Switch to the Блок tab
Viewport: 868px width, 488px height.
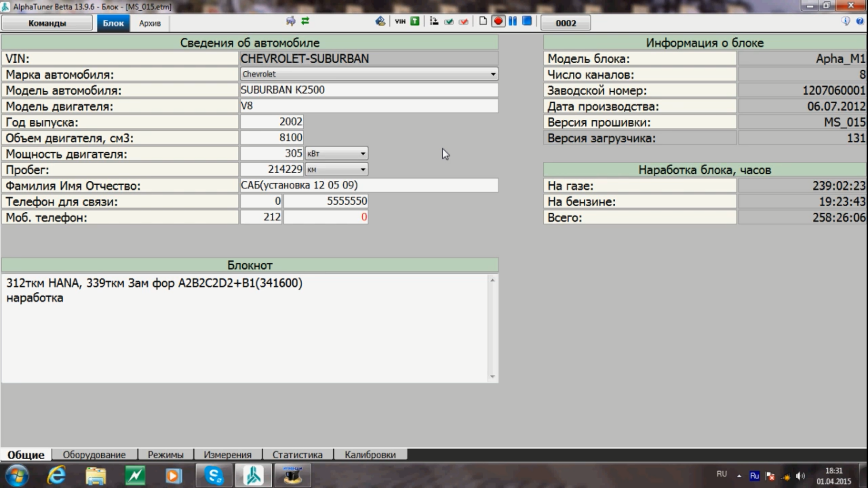pyautogui.click(x=113, y=23)
